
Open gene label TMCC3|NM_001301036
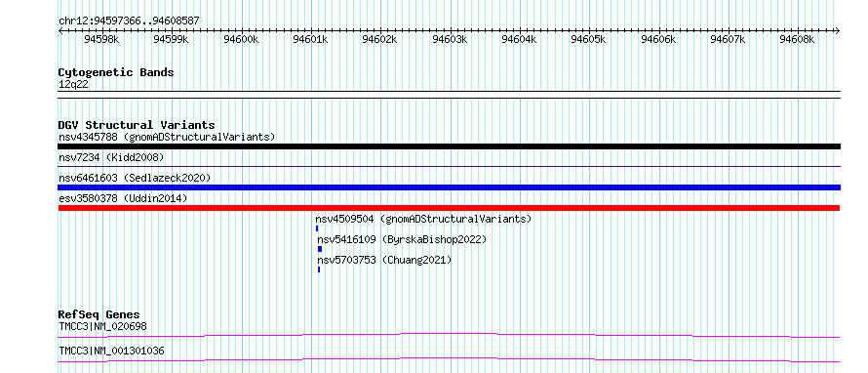pyautogui.click(x=111, y=351)
